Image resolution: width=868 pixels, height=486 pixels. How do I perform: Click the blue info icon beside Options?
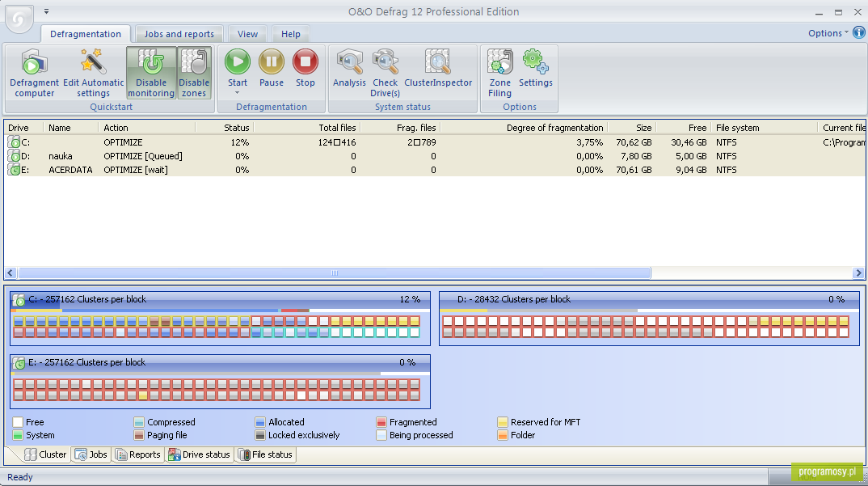(858, 32)
